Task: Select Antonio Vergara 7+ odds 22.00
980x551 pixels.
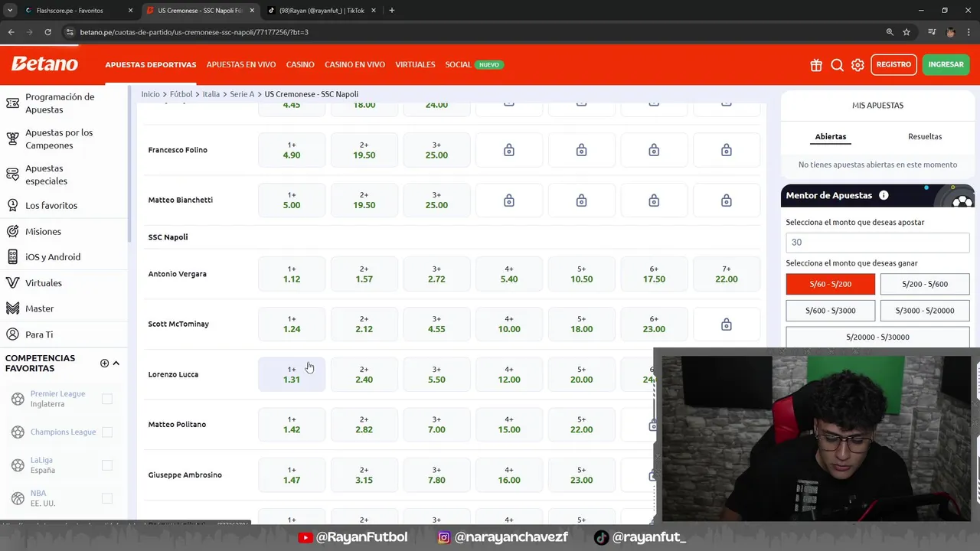Action: coord(727,274)
